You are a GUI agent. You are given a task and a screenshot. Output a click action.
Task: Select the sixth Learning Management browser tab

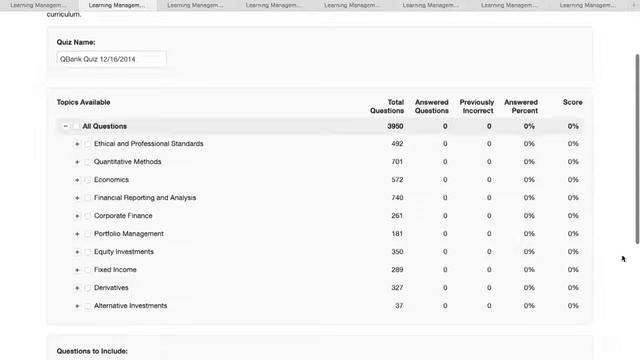(431, 5)
